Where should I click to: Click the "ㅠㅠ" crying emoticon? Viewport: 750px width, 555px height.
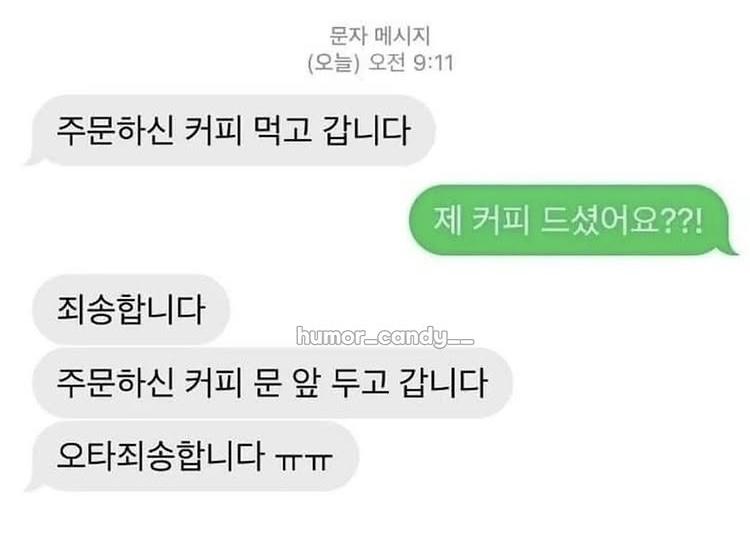click(304, 460)
